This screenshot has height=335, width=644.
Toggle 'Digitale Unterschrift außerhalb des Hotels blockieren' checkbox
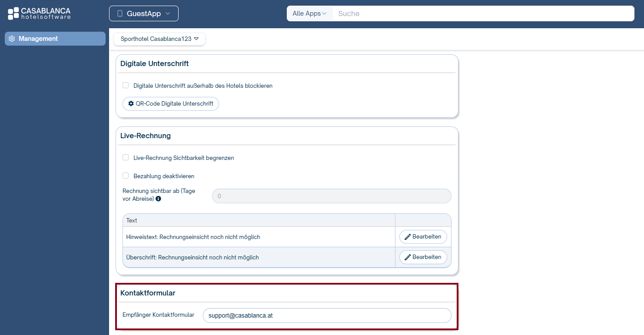[126, 85]
